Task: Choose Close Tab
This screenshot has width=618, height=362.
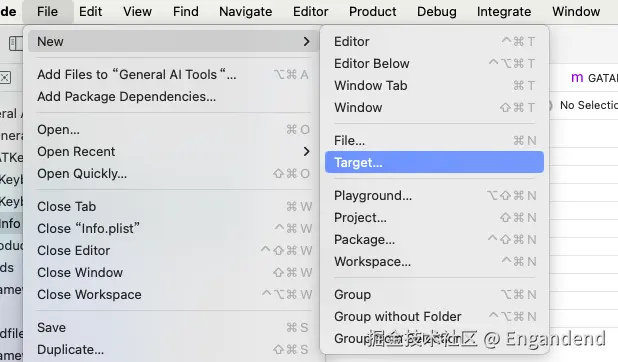Action: coord(173,206)
